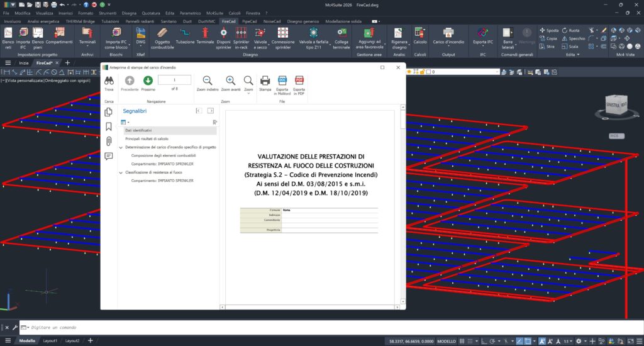This screenshot has width=644, height=346.
Task: Open the DWG Xref dropdown
Action: 140,46
